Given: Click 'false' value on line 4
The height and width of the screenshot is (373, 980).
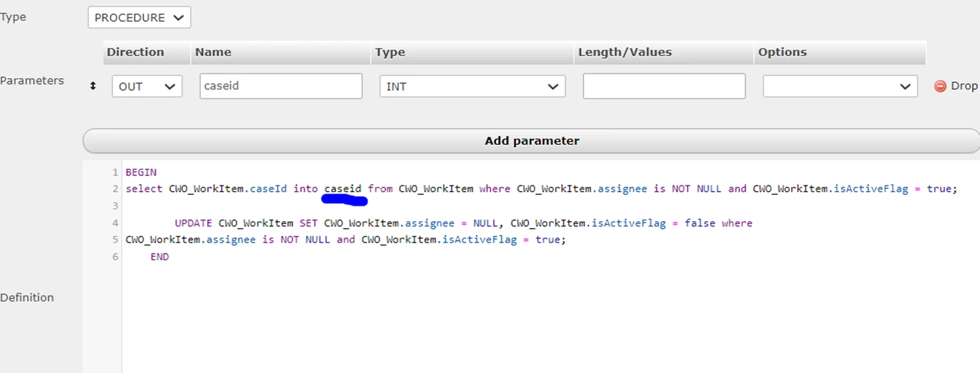Looking at the screenshot, I should click(x=700, y=223).
